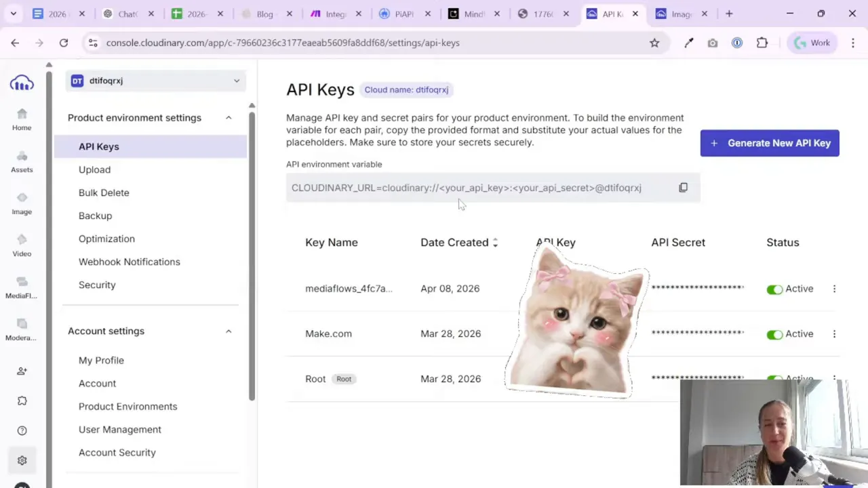Collapse Product environment settings section
This screenshot has width=868, height=488.
pos(229,118)
